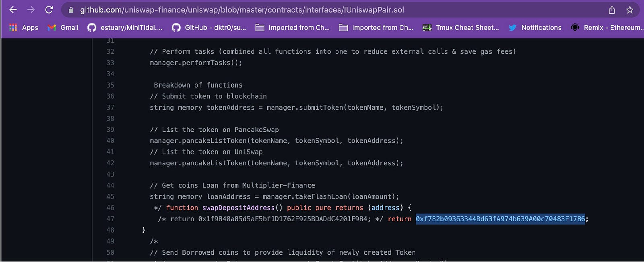The image size is (644, 262).
Task: Click line number 37
Action: tap(110, 108)
